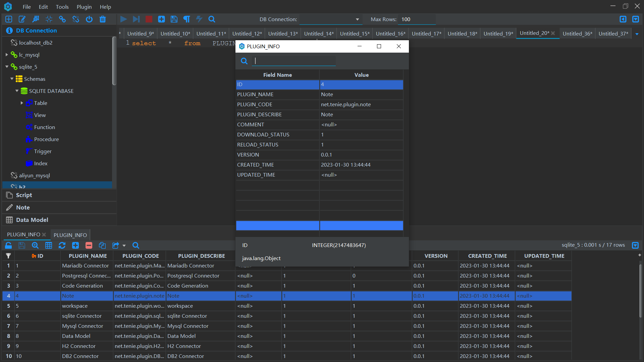This screenshot has height=362, width=644.
Task: Open the Data Model panel
Action: (x=32, y=220)
